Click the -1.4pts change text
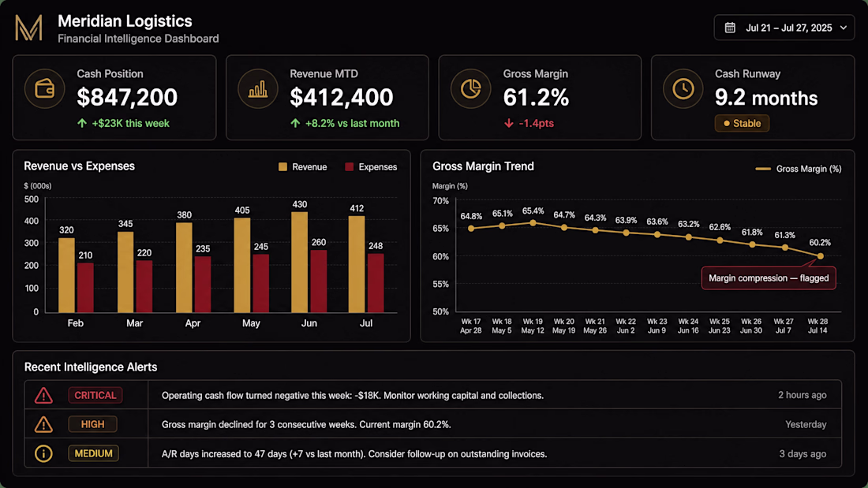The width and height of the screenshot is (868, 488). click(x=537, y=124)
